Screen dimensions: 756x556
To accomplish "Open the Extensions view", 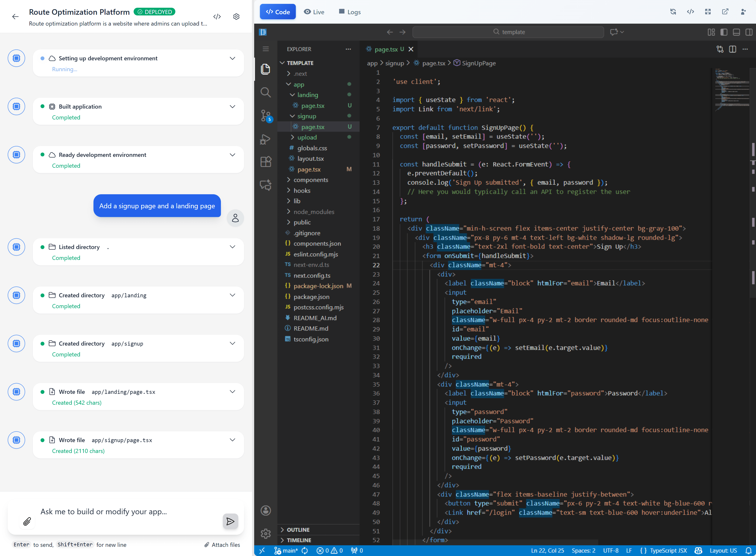I will 266,161.
